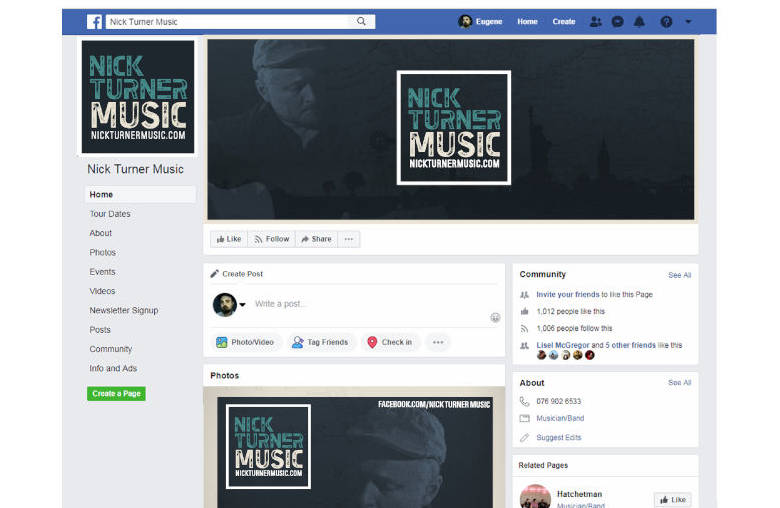Click the Write a post field
This screenshot has height=508, width=780.
click(360, 304)
